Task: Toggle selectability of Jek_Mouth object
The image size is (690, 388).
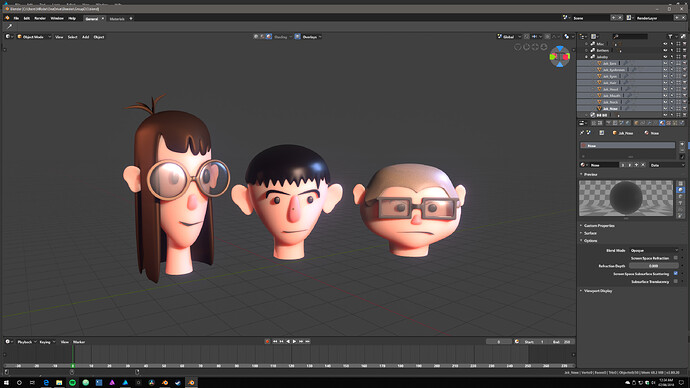Action: pos(672,95)
